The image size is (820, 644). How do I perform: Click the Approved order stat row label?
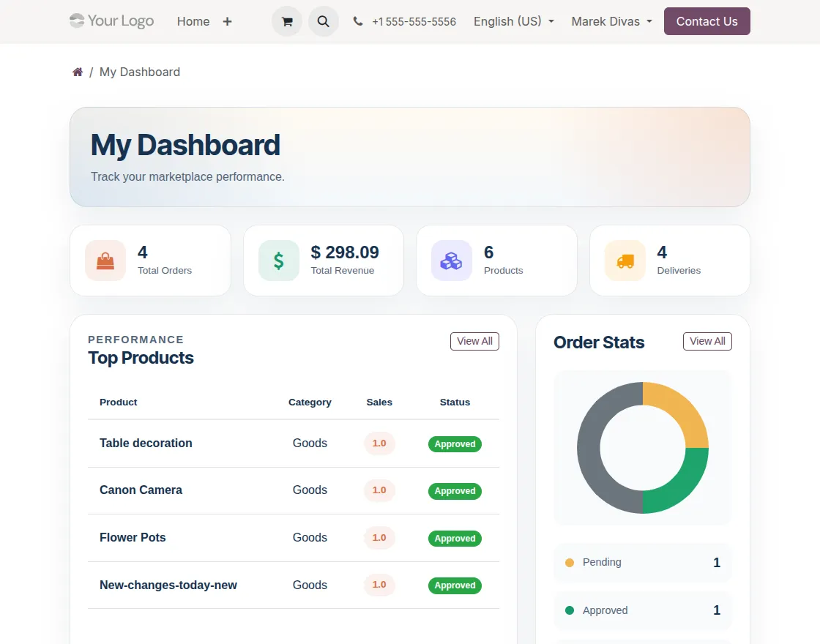click(605, 610)
